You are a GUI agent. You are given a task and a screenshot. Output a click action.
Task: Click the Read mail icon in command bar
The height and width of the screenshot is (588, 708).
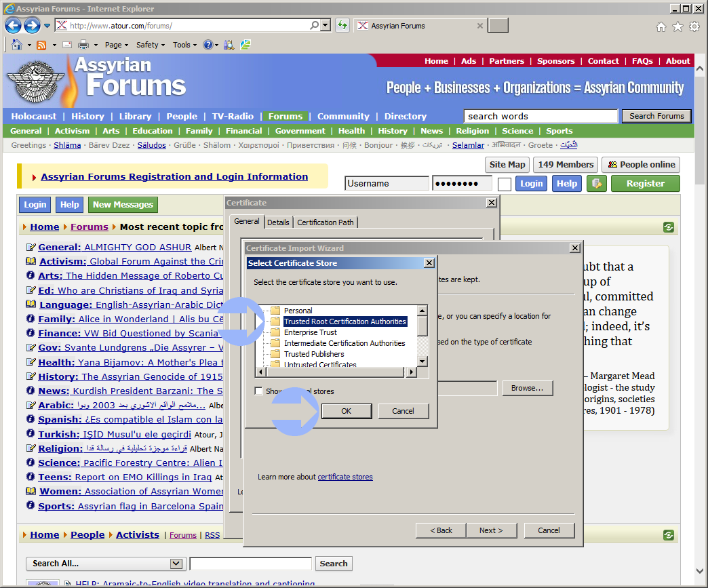point(67,45)
